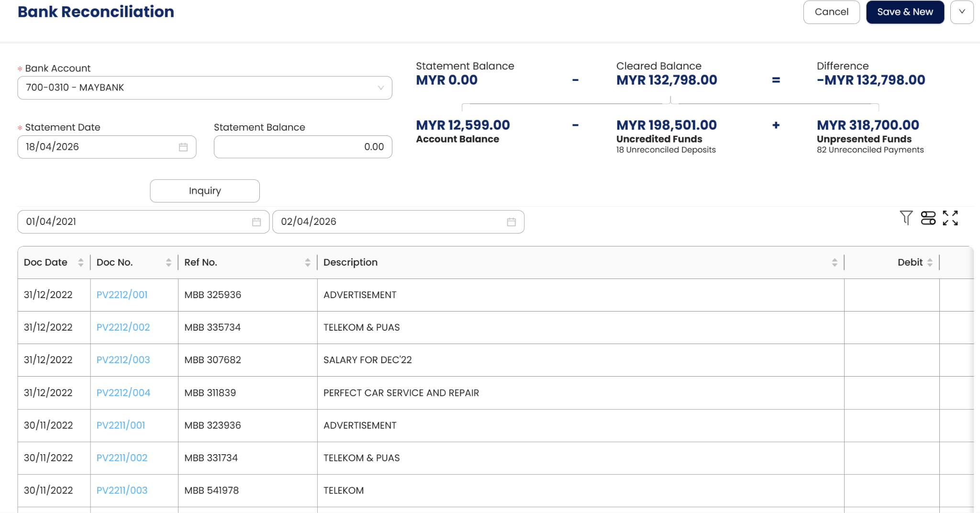Open document link PV2211/003
The height and width of the screenshot is (513, 980).
[x=122, y=491]
